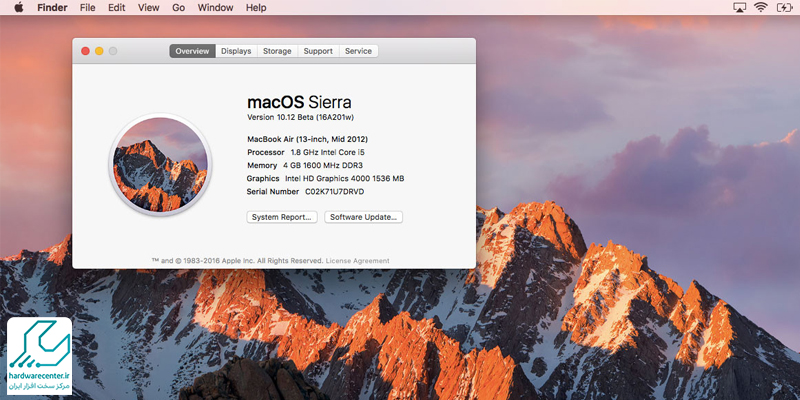Viewport: 800px width, 400px height.
Task: Click the AirPlay display icon in menu bar
Action: tap(735, 7)
